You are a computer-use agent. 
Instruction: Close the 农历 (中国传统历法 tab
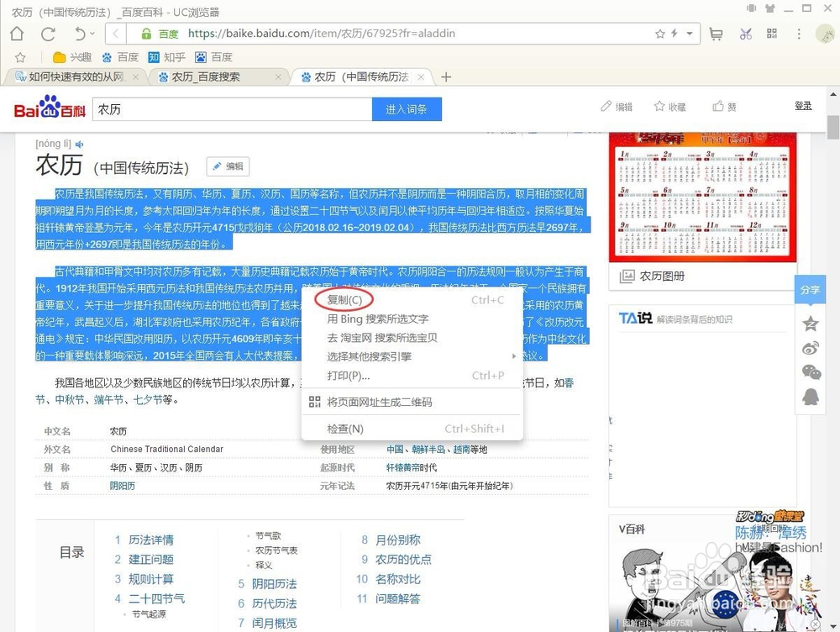pos(421,77)
